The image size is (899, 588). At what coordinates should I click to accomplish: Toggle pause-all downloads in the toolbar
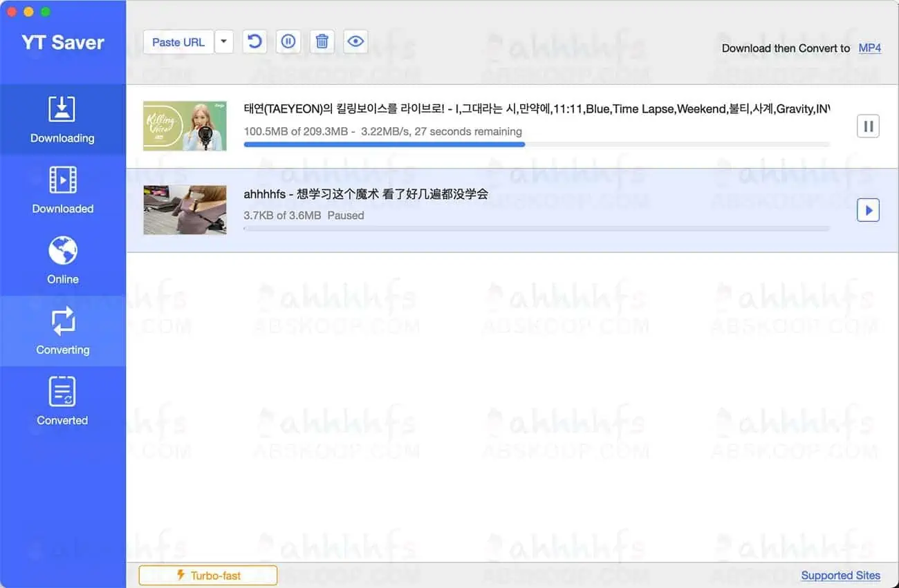click(288, 41)
